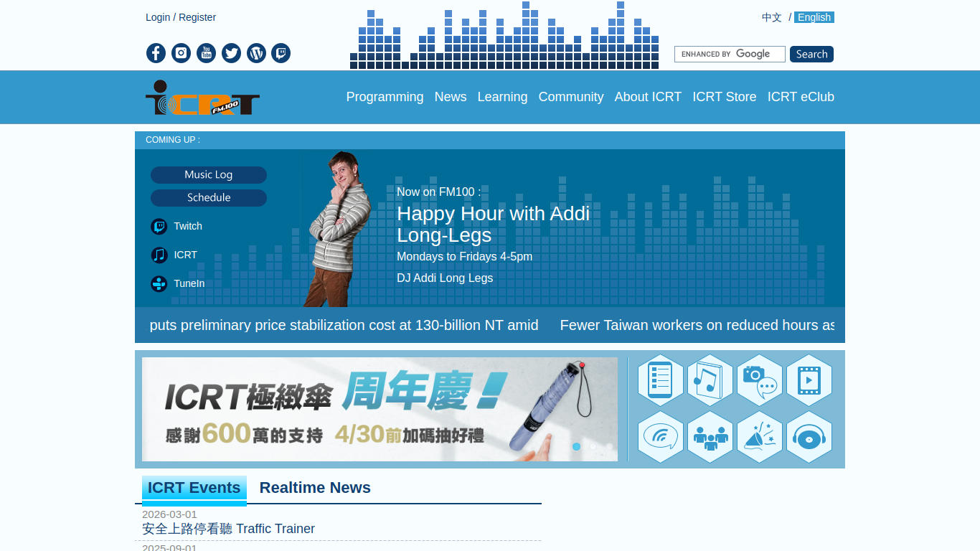Click the Twitch listen link text
The image size is (980, 551).
(188, 226)
